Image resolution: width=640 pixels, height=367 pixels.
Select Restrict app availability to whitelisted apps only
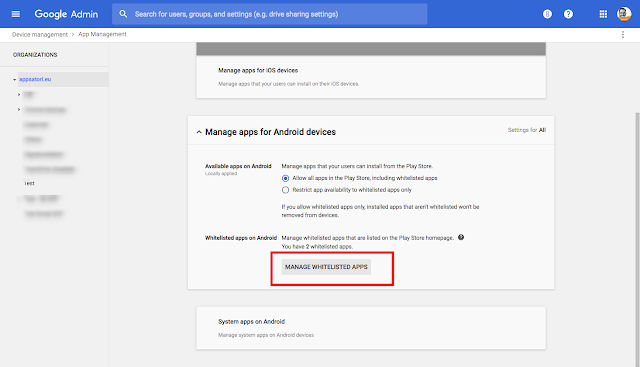coord(285,190)
